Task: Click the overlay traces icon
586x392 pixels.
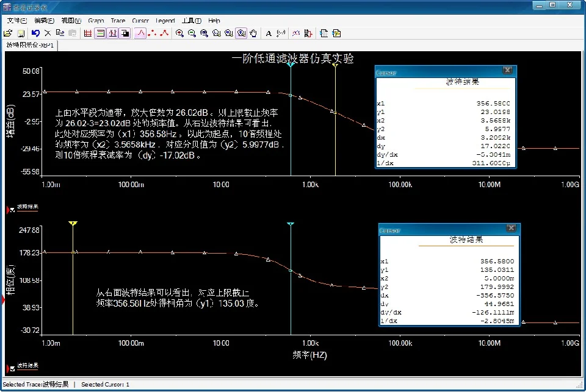Action: pyautogui.click(x=296, y=34)
